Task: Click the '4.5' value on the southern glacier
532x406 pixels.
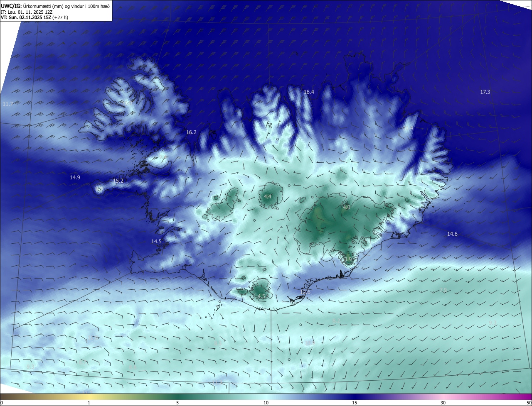Action: (261, 296)
